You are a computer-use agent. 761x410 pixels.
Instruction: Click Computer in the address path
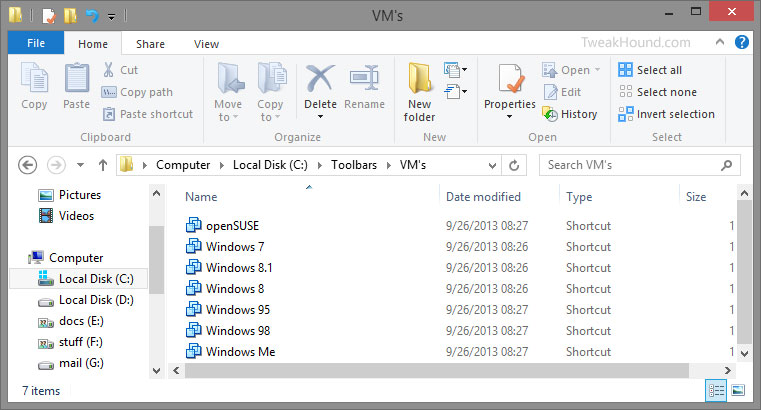183,165
